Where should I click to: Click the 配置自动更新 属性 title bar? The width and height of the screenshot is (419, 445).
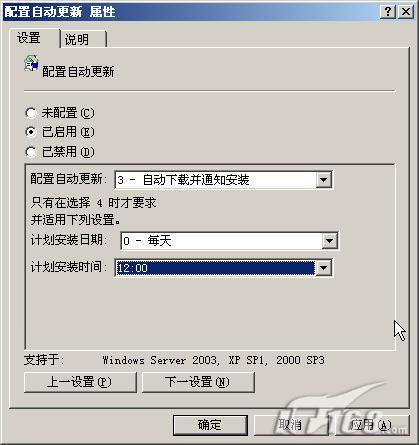190,12
